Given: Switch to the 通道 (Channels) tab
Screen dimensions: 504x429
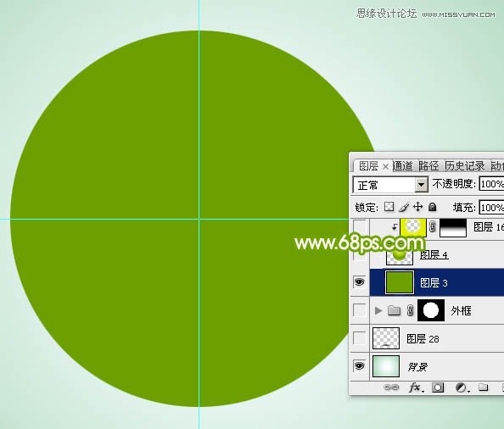Looking at the screenshot, I should [402, 166].
